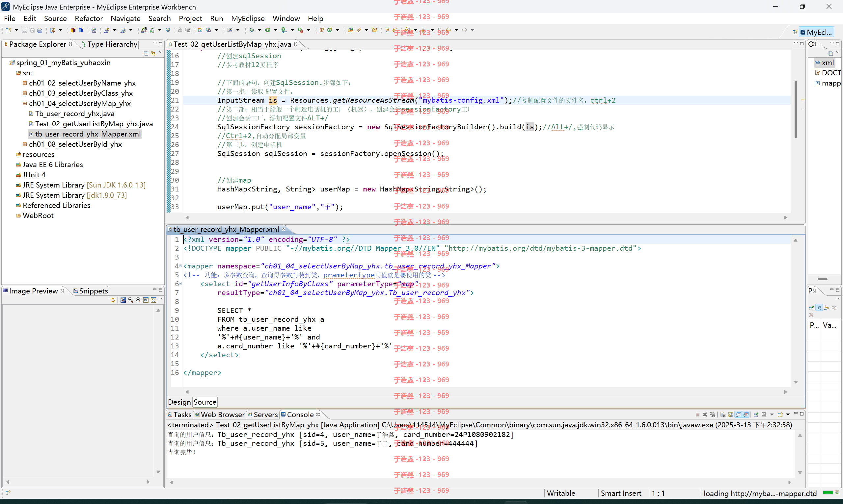The width and height of the screenshot is (843, 504).
Task: Click Remove Launch icon in Console
Action: click(705, 415)
